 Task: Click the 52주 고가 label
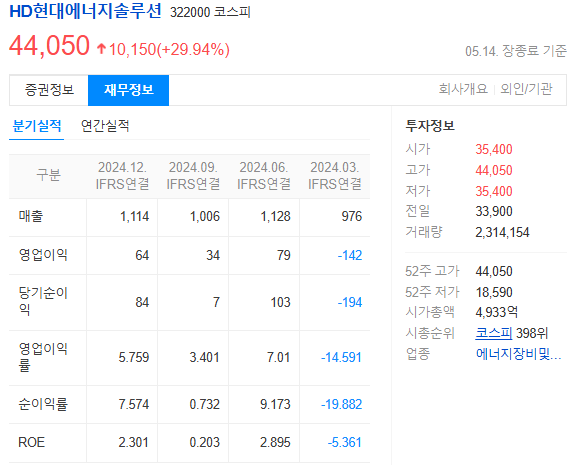[432, 271]
